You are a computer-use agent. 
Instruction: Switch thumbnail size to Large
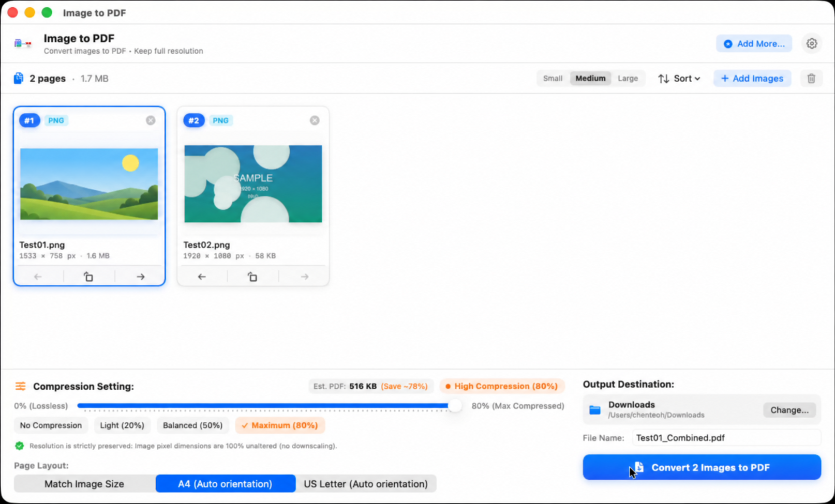click(628, 79)
